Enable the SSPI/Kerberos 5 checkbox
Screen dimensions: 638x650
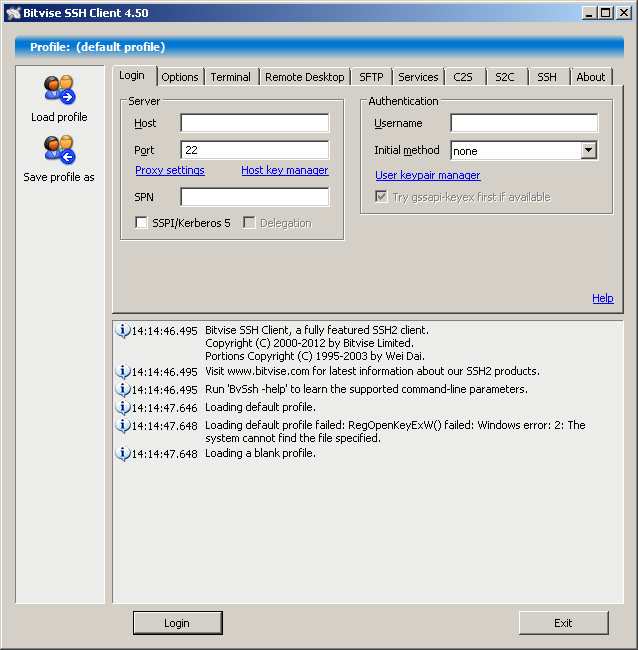click(x=141, y=223)
